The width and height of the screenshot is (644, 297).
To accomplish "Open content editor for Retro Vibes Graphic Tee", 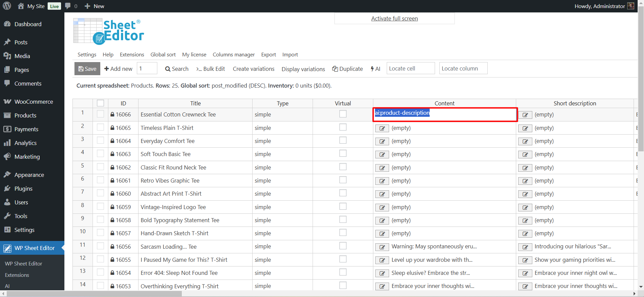I will pyautogui.click(x=382, y=181).
